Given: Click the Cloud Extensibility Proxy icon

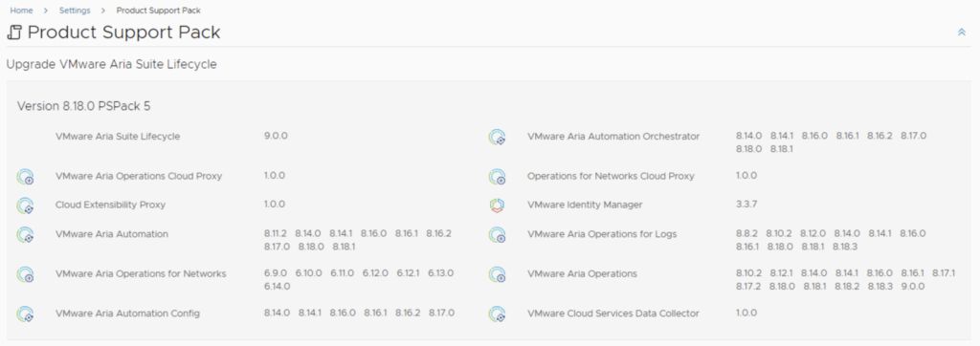Looking at the screenshot, I should [25, 205].
